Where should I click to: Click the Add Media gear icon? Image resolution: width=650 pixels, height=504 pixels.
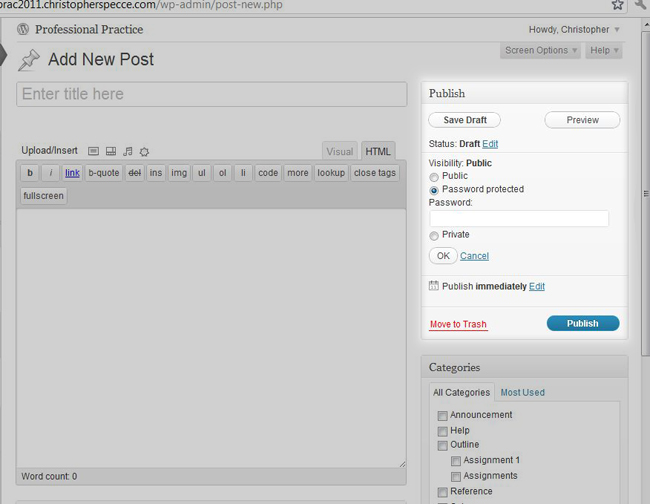[144, 152]
